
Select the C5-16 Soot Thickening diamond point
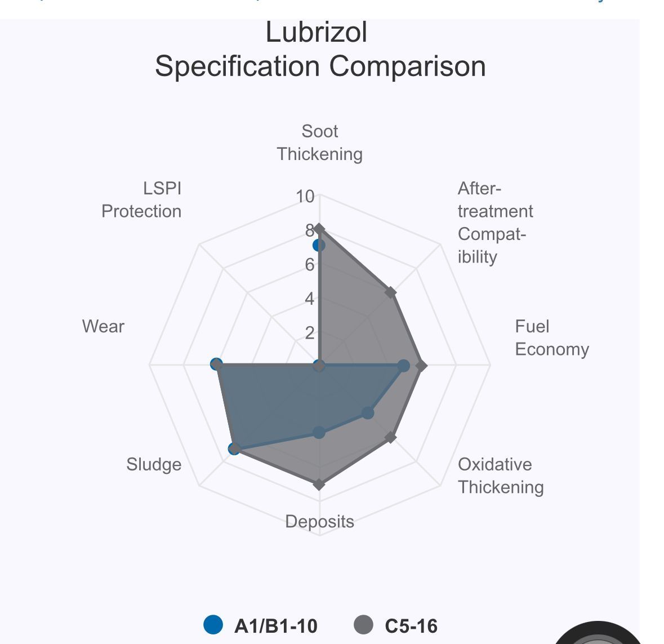pos(319,228)
